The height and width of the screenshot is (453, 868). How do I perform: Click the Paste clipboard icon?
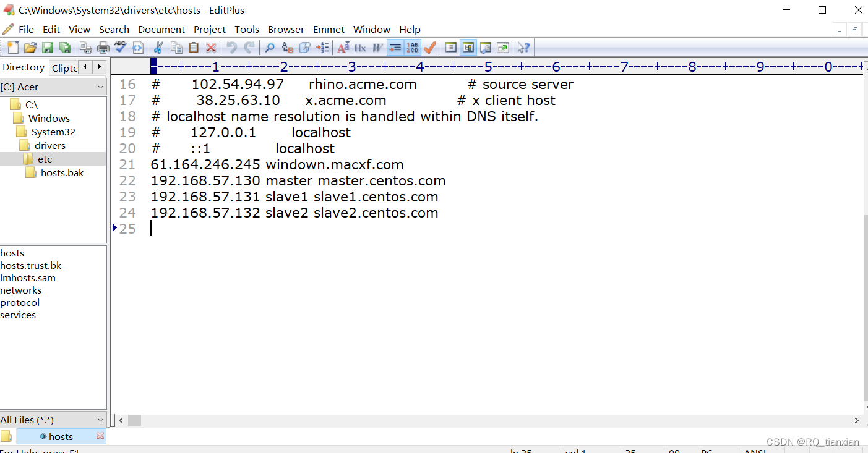click(194, 48)
